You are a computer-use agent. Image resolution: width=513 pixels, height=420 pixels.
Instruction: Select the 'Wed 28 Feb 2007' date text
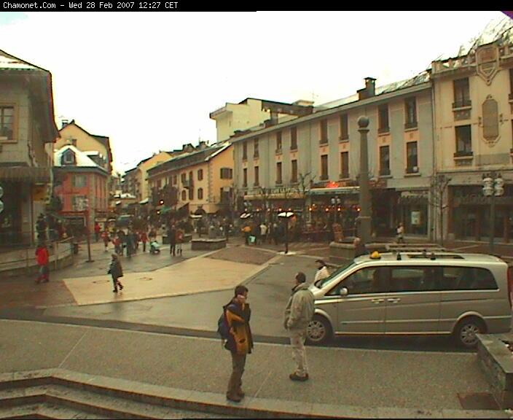coord(102,5)
